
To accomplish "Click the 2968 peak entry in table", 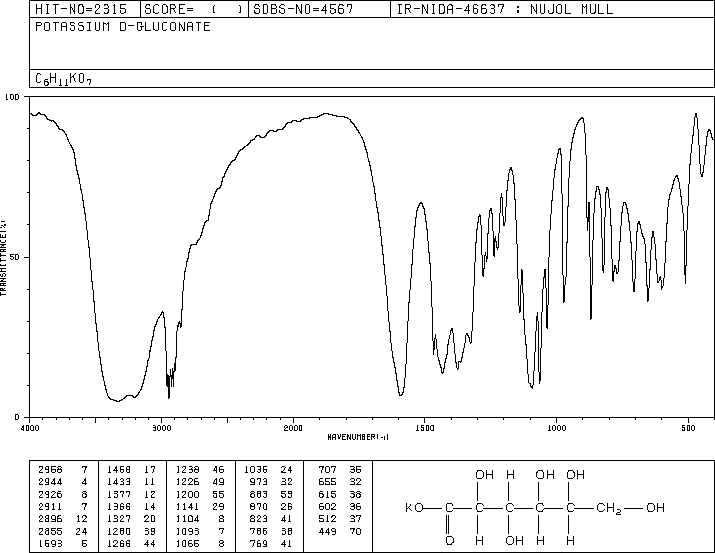I will point(63,470).
